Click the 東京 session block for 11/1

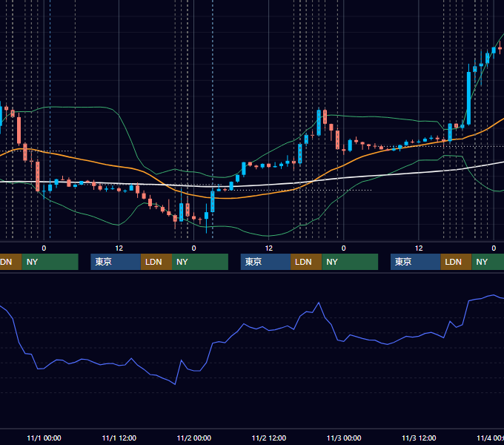[116, 262]
